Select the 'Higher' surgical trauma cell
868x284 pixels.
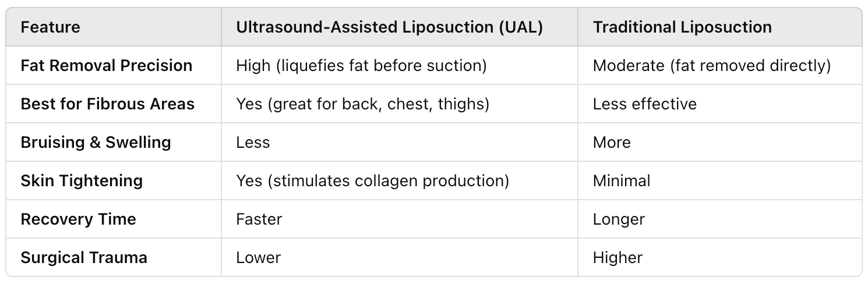618,257
